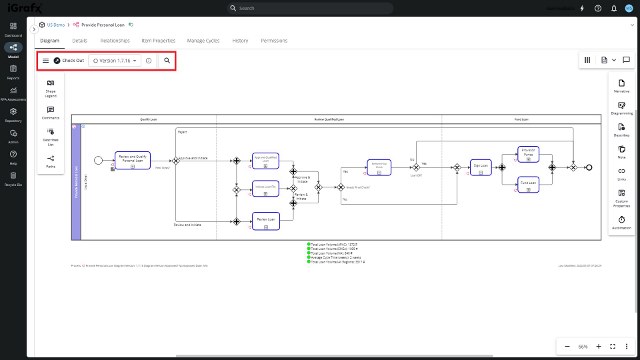Click the lightning bolt icon in header
The image size is (640, 360).
(x=582, y=8)
